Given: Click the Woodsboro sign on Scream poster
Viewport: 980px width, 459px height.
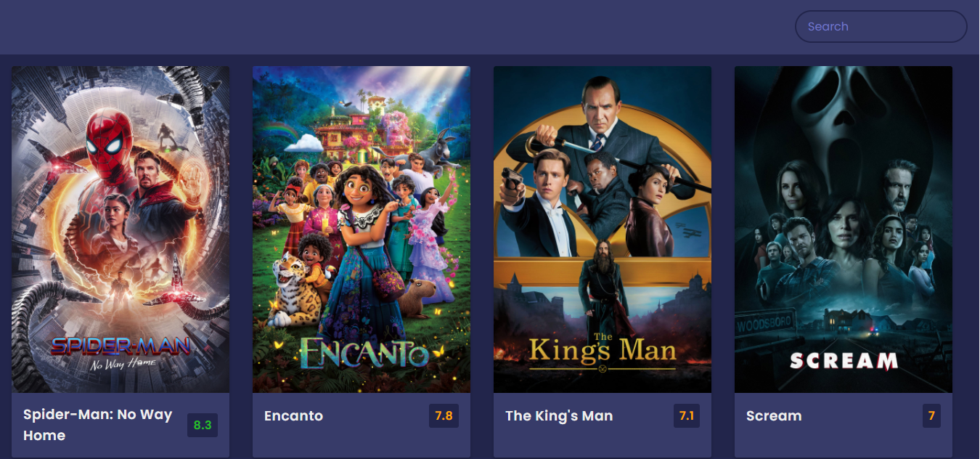Looking at the screenshot, I should [764, 325].
